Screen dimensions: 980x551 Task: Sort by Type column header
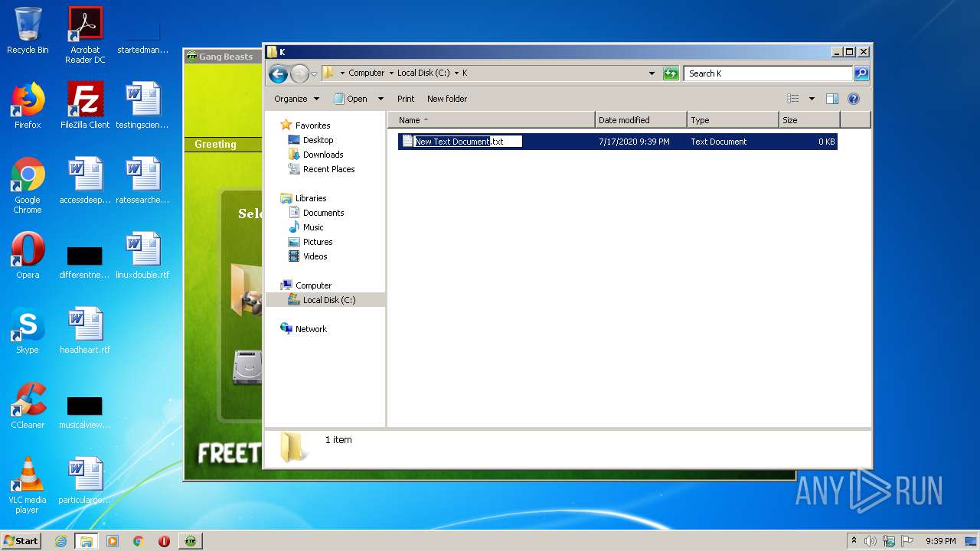pyautogui.click(x=733, y=120)
